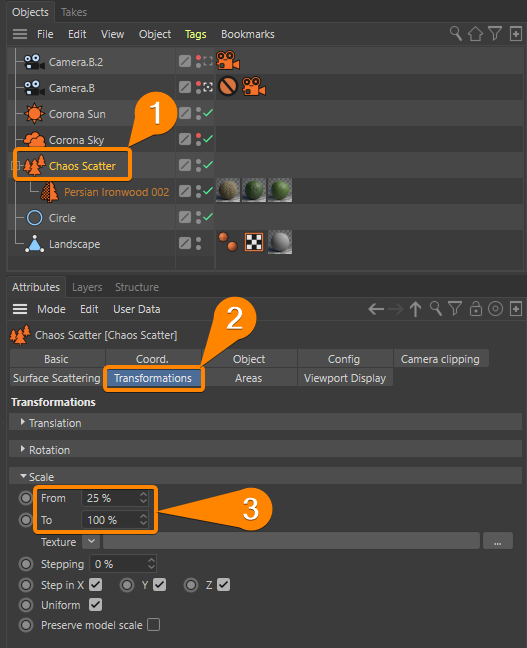Click the animation dot beside From

pyautogui.click(x=26, y=498)
